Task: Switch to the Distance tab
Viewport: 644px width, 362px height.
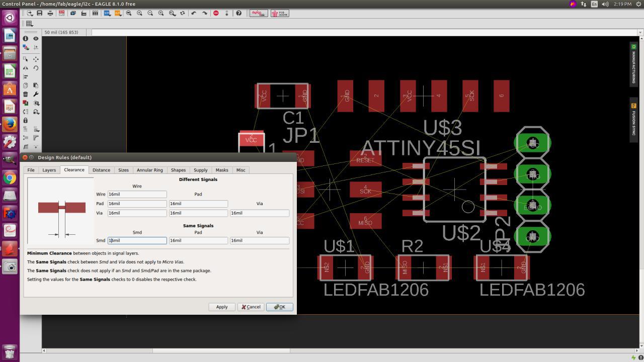Action: point(101,170)
